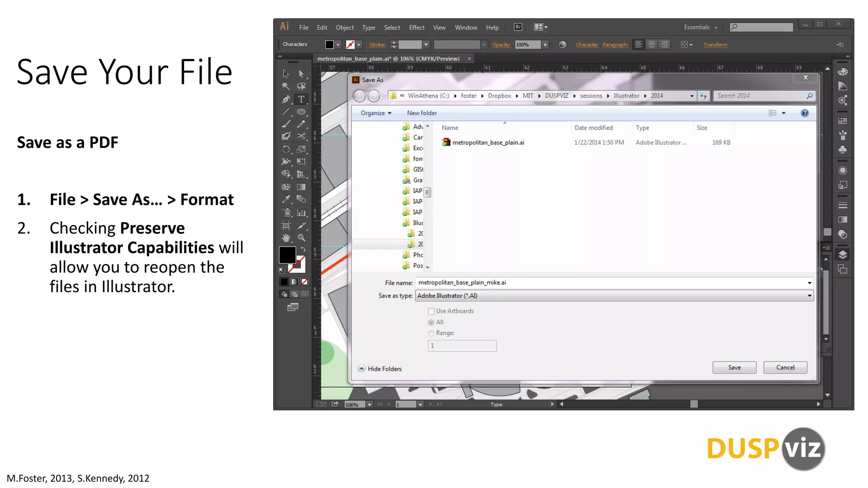Screen dimensions: 868x488
Task: Open the Effect menu
Action: click(417, 28)
